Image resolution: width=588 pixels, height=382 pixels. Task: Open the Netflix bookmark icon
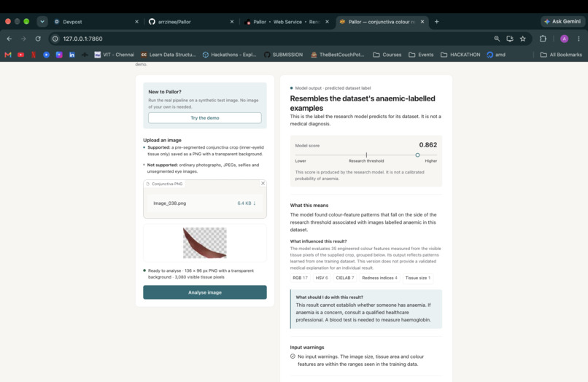(34, 55)
